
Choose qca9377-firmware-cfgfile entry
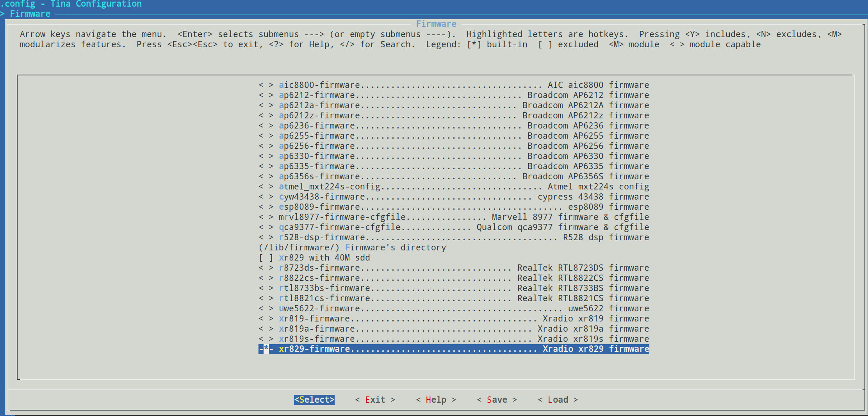[x=454, y=227]
